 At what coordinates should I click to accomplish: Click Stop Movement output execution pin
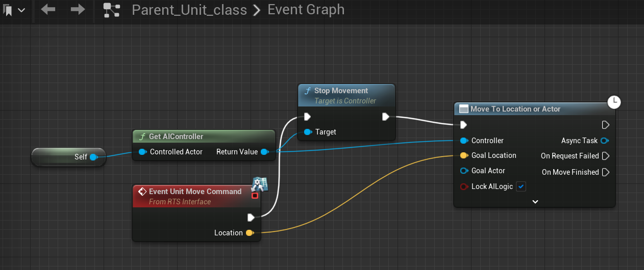tap(386, 117)
